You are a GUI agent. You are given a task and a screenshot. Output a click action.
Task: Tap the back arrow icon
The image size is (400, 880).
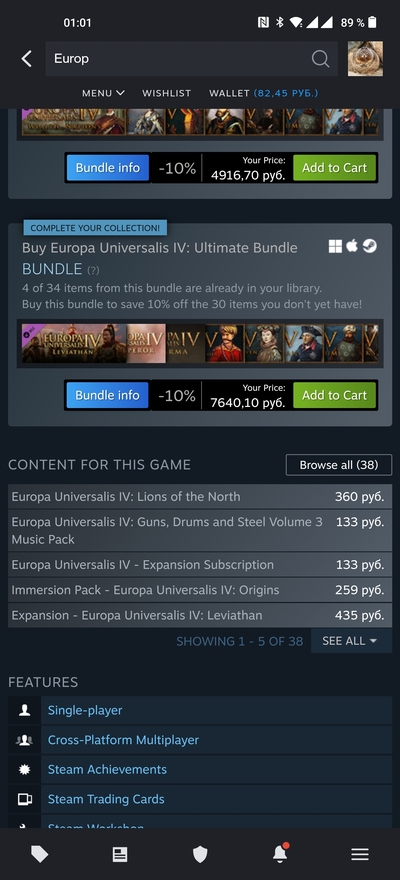tap(26, 58)
